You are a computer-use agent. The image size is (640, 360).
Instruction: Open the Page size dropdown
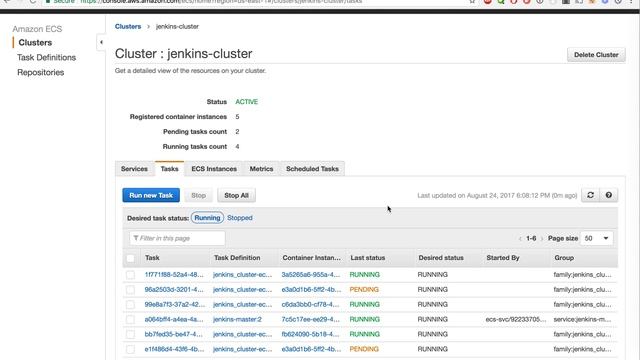[596, 238]
